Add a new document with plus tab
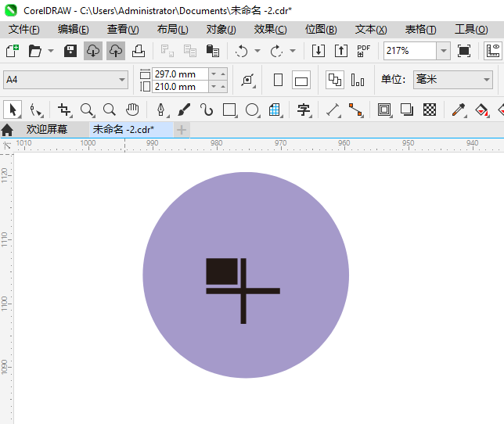The image size is (504, 424). click(x=182, y=130)
